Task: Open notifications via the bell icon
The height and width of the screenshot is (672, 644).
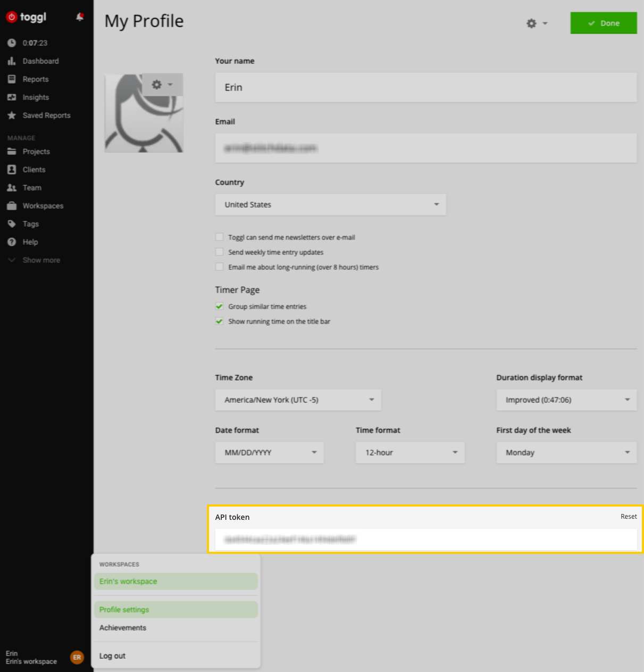Action: (79, 16)
